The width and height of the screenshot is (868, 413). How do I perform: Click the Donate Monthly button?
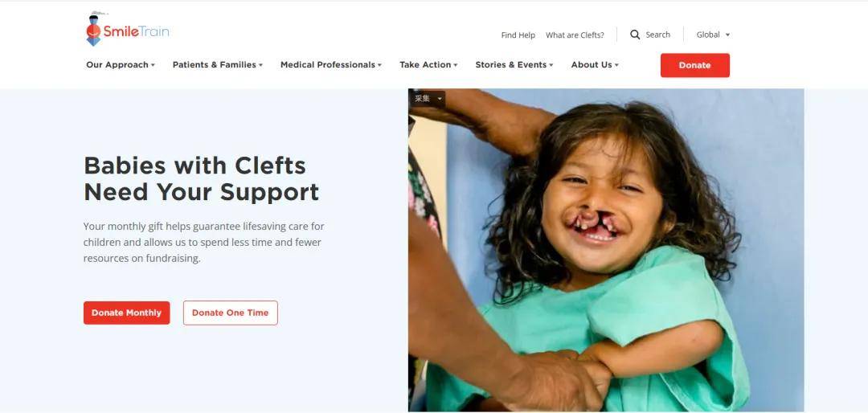tap(127, 313)
